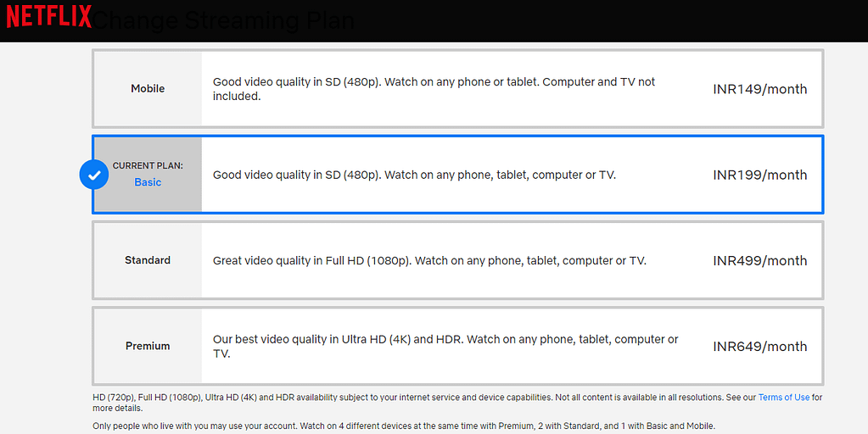Click the Netflix logo

pyautogui.click(x=48, y=17)
